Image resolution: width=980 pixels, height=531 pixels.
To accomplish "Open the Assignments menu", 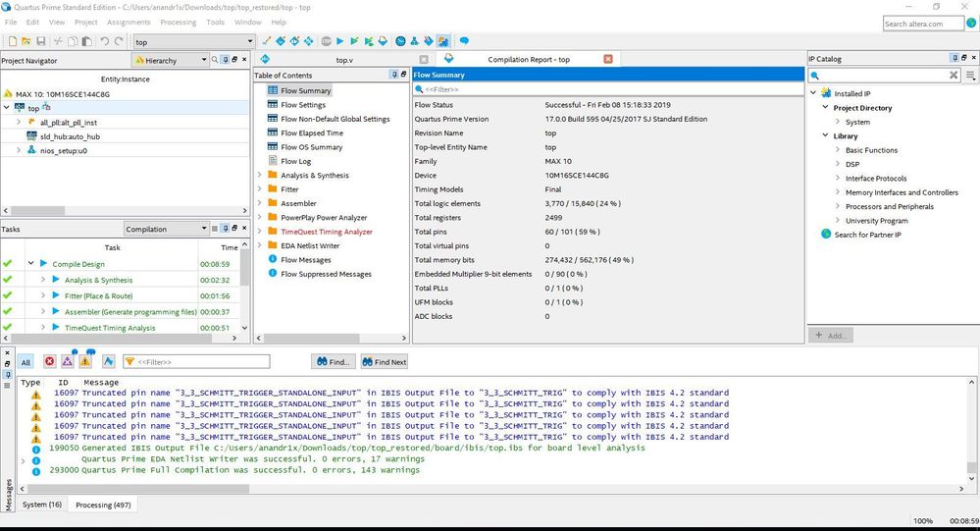I will coord(129,22).
